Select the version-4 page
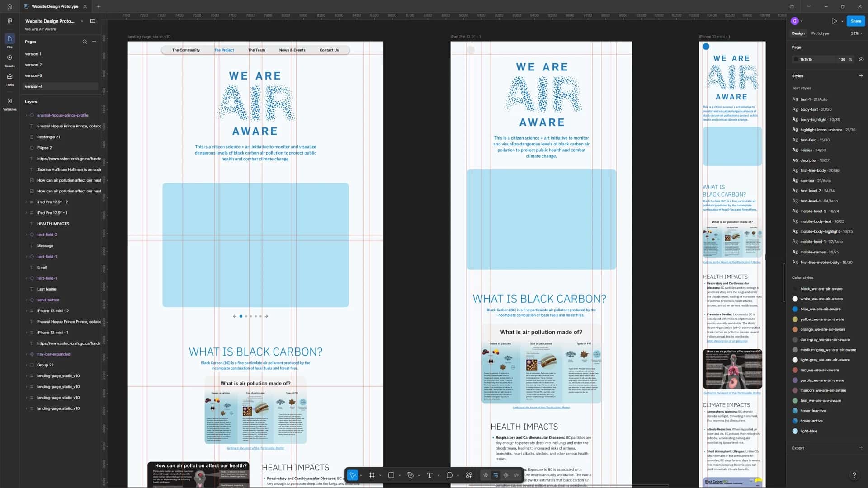This screenshot has height=488, width=868. [x=60, y=86]
